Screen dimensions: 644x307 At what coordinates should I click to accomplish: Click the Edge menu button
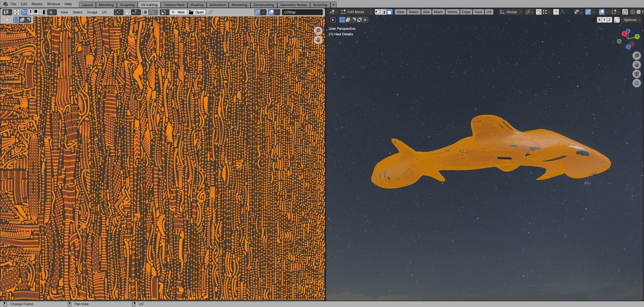[466, 12]
